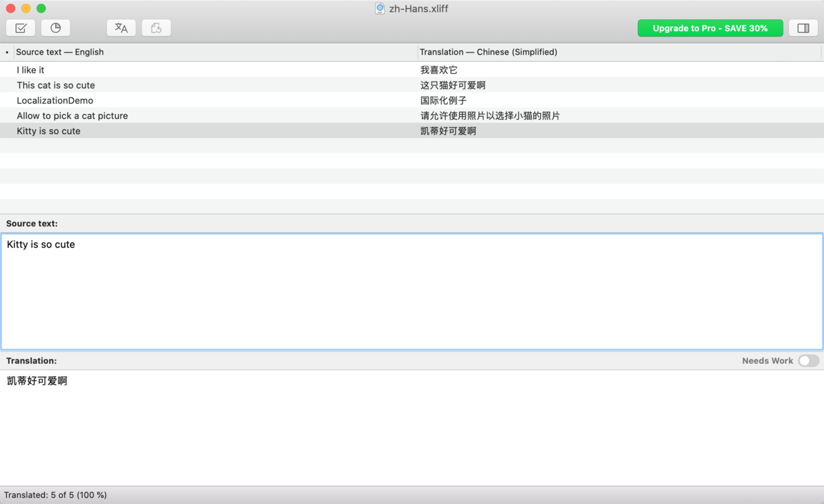The image size is (824, 504).
Task: Click the 国际化例子 translation cell
Action: (443, 100)
